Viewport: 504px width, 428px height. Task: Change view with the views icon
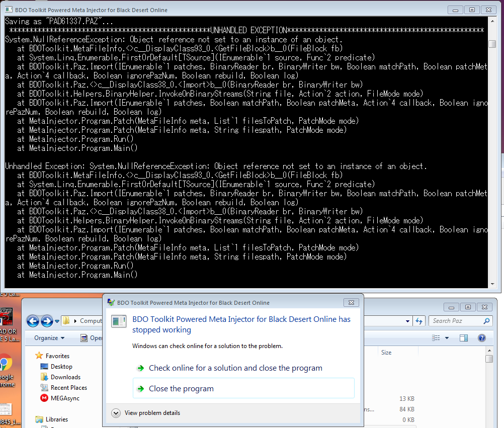pyautogui.click(x=436, y=338)
